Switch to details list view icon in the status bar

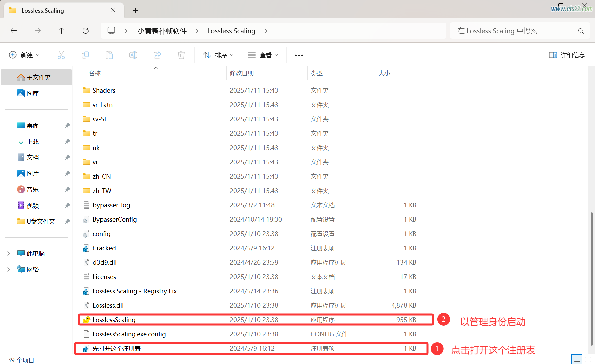(x=577, y=360)
